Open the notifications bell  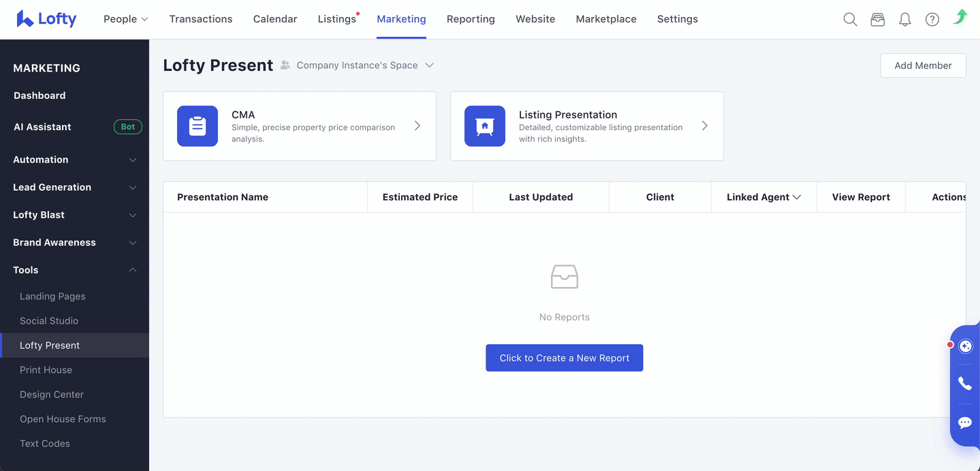tap(905, 20)
